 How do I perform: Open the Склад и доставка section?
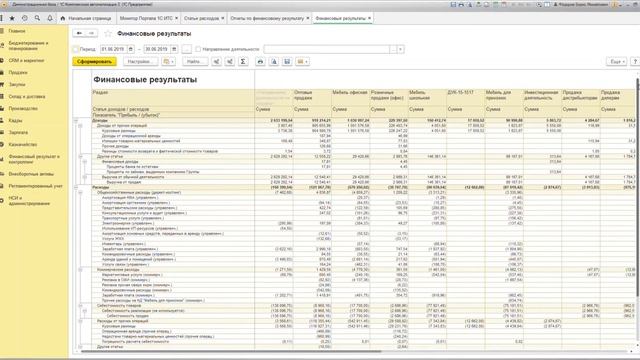tap(27, 97)
